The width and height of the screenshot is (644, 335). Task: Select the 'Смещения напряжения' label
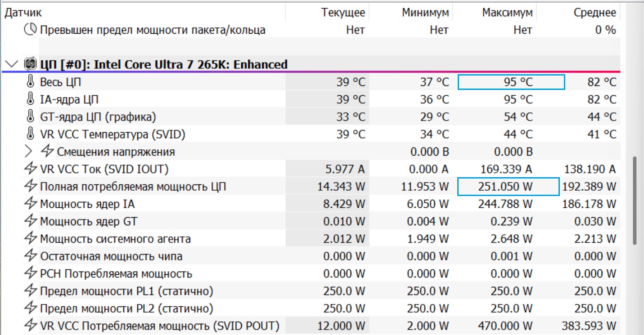116,152
